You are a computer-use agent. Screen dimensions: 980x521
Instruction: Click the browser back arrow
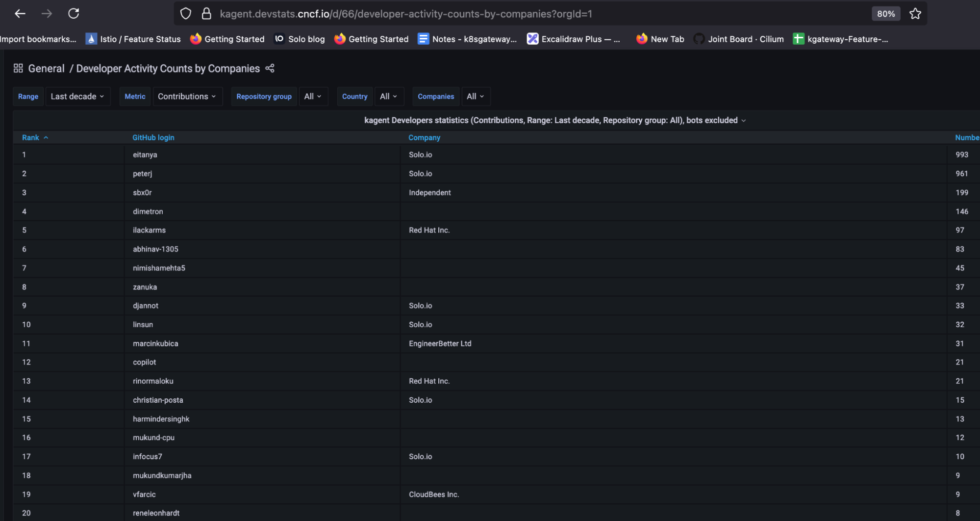point(20,14)
